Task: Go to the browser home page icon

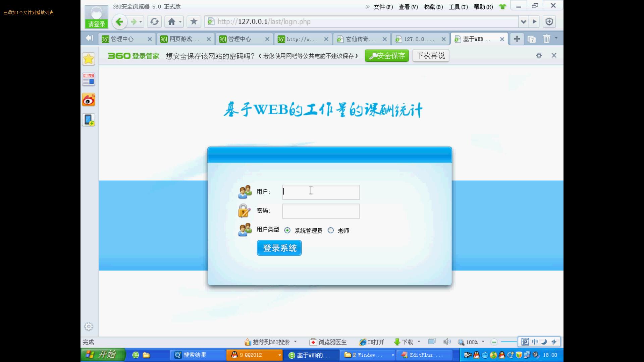Action: (x=172, y=22)
